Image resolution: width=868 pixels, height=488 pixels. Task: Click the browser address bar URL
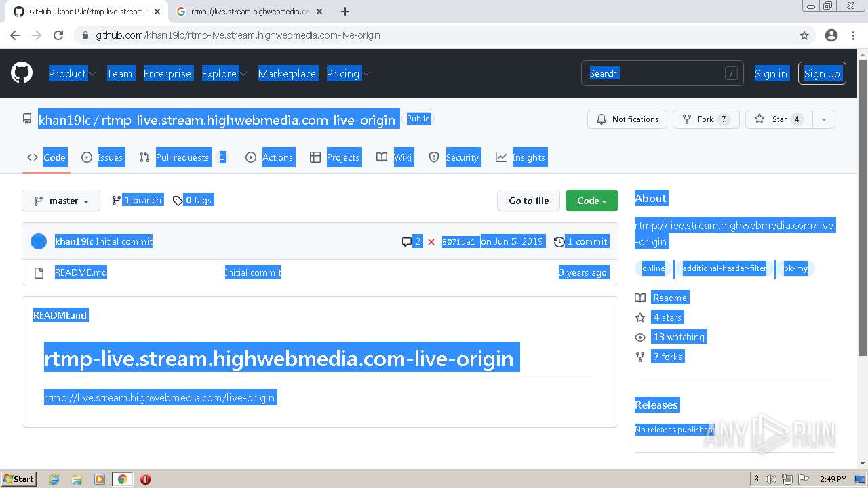238,35
